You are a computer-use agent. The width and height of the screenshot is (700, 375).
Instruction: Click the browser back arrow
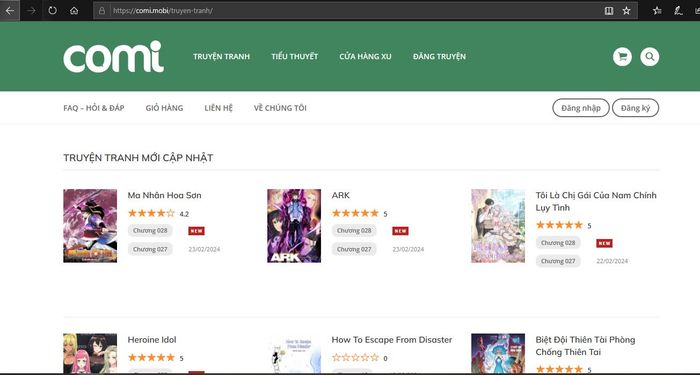pos(10,11)
